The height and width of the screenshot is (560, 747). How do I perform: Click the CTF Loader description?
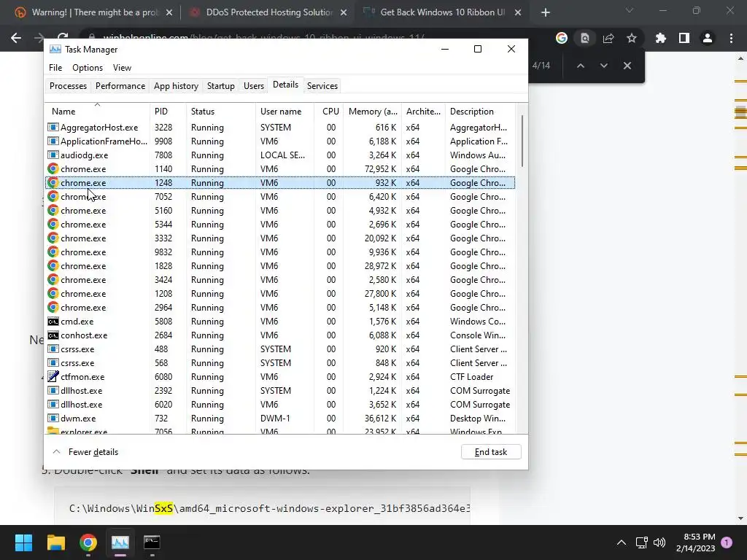click(471, 377)
